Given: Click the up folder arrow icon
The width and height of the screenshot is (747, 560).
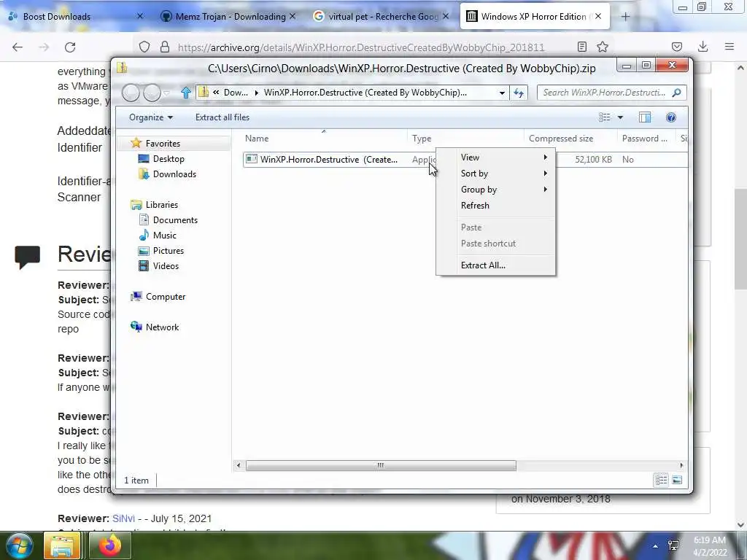Looking at the screenshot, I should (186, 93).
